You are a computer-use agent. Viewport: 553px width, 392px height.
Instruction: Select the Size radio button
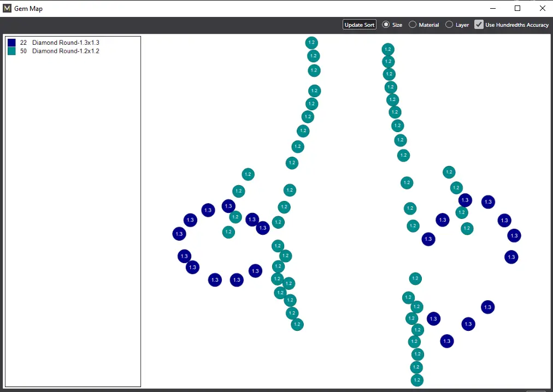[386, 25]
